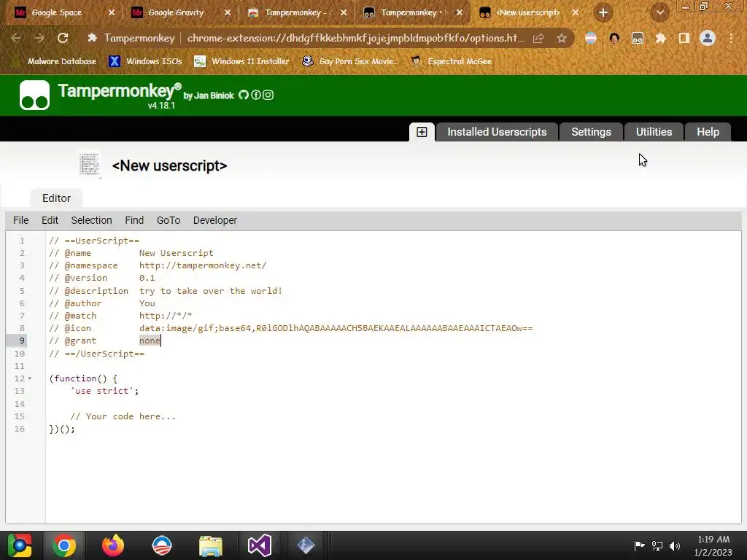Click the Tampermonkey logo in the header

(34, 96)
